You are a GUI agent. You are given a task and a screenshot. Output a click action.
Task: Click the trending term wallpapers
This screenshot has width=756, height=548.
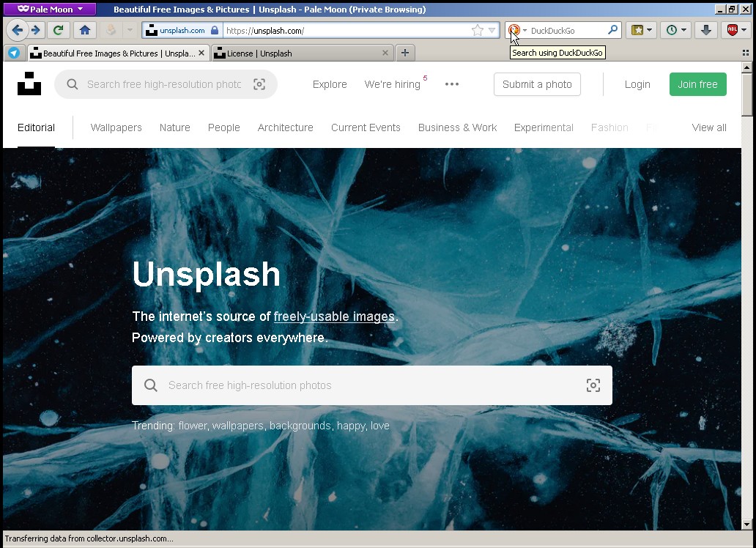[x=237, y=426]
